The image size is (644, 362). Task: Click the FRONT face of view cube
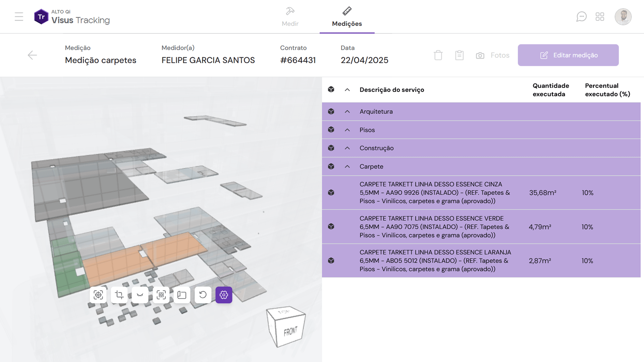click(290, 332)
